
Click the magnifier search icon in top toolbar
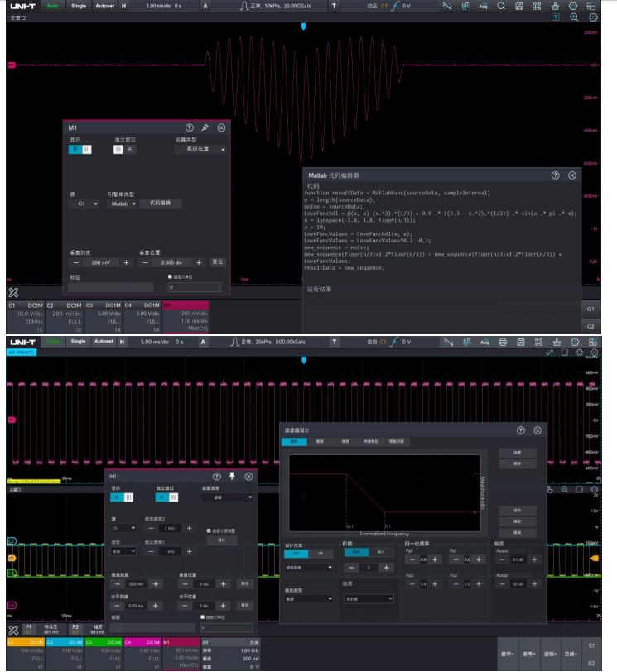(501, 6)
